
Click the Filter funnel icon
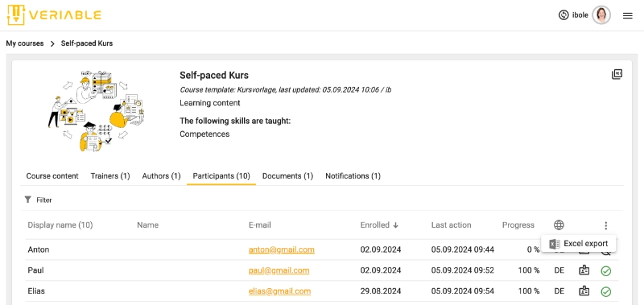[x=28, y=200]
